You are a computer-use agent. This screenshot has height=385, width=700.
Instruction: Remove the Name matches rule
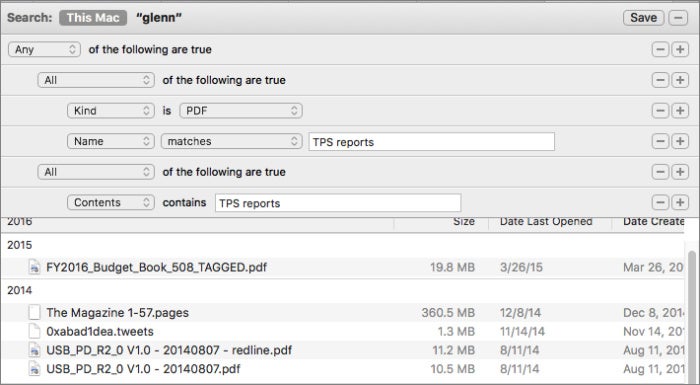point(660,141)
